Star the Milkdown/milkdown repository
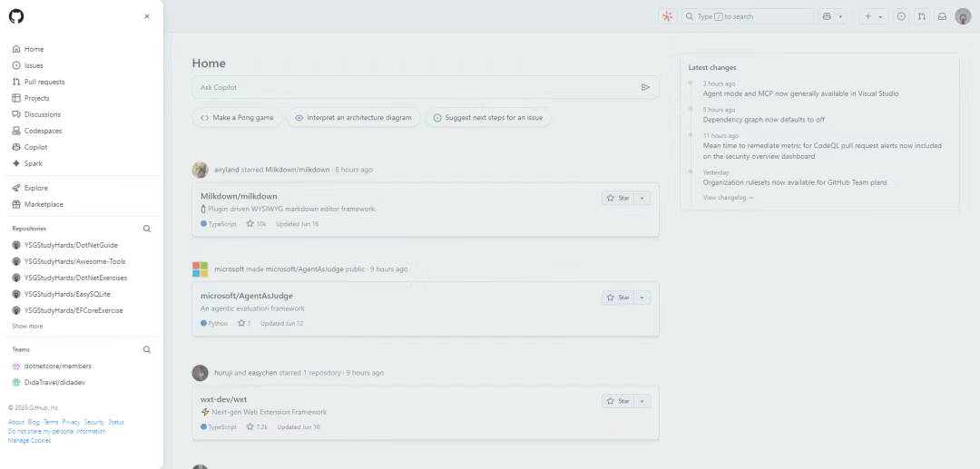 tap(618, 198)
